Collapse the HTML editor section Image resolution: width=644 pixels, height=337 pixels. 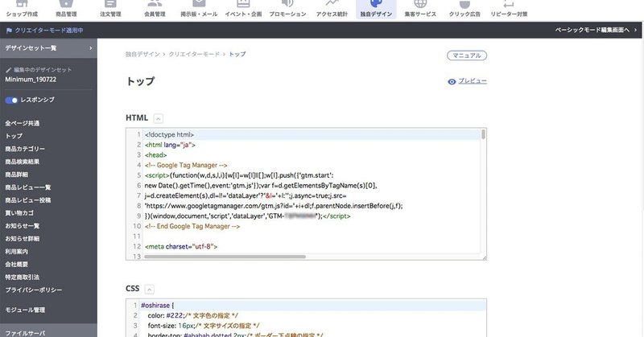point(158,118)
